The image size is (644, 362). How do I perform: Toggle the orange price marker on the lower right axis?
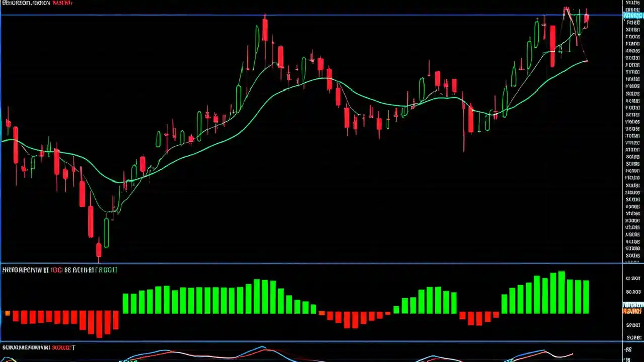[x=632, y=311]
